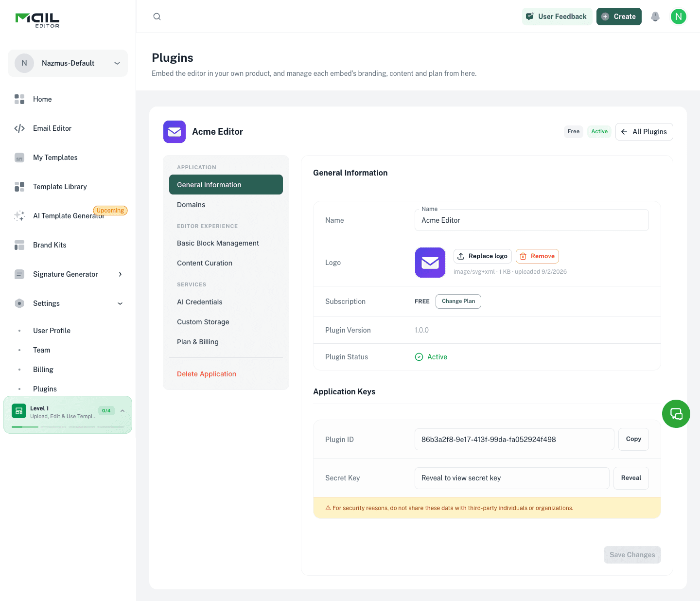Click Replace logo button
700x601 pixels.
pos(483,256)
